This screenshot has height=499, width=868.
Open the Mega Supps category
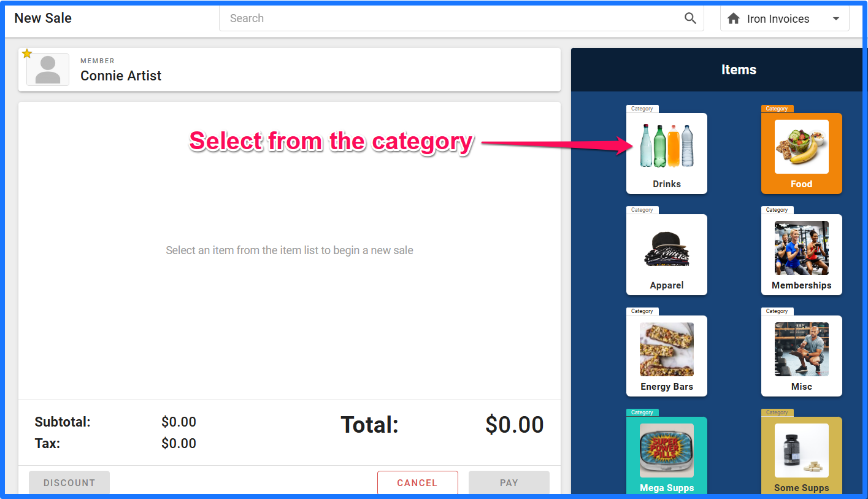(x=666, y=455)
